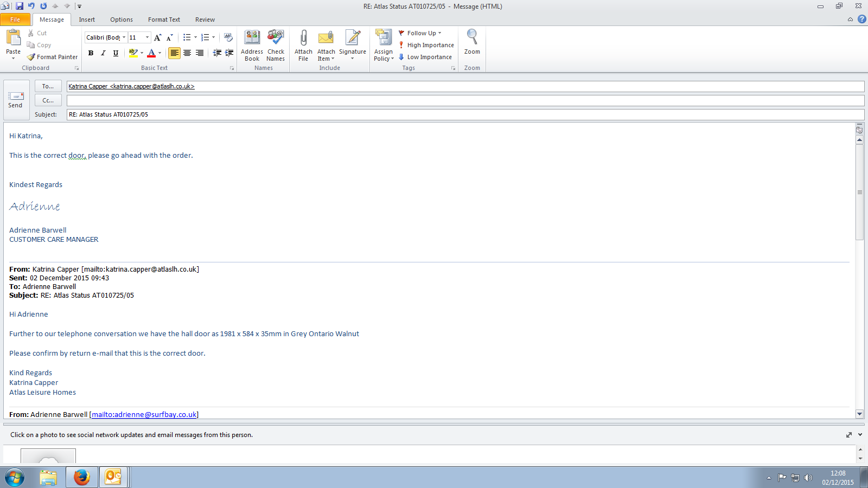This screenshot has width=868, height=488.
Task: Switch to the Insert ribbon tab
Action: point(87,20)
